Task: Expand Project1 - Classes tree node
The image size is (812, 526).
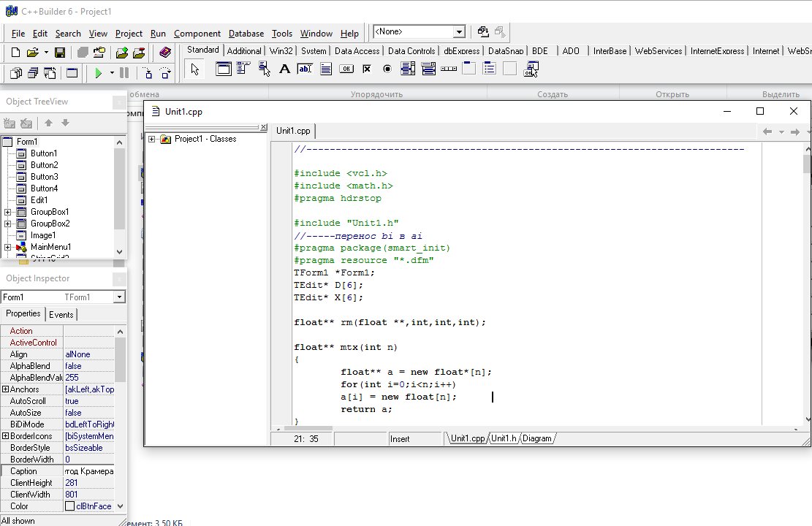Action: (x=152, y=139)
